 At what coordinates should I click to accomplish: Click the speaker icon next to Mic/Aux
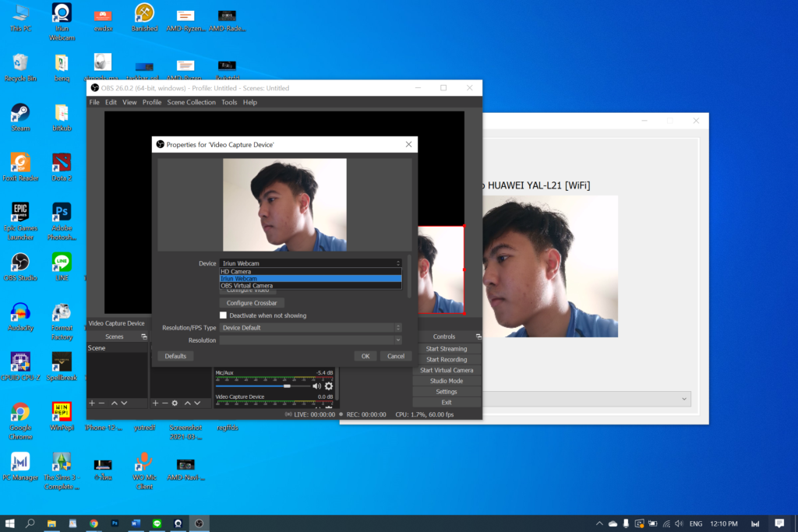(x=316, y=384)
